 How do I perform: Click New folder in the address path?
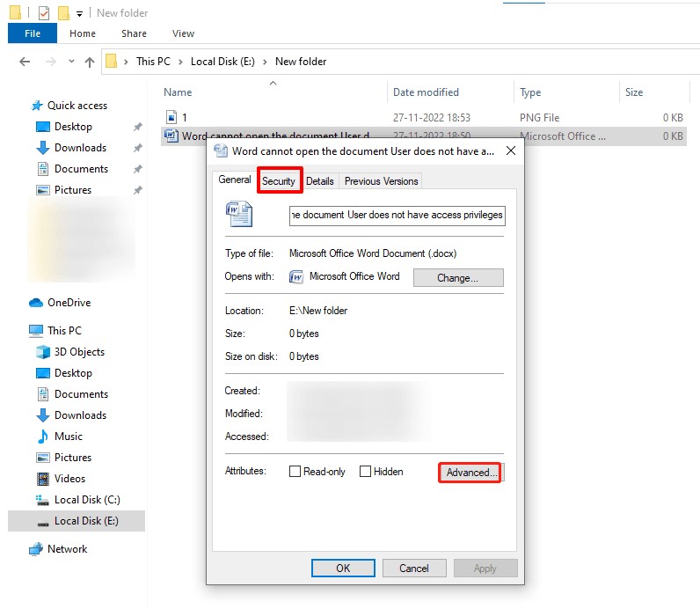click(x=301, y=62)
